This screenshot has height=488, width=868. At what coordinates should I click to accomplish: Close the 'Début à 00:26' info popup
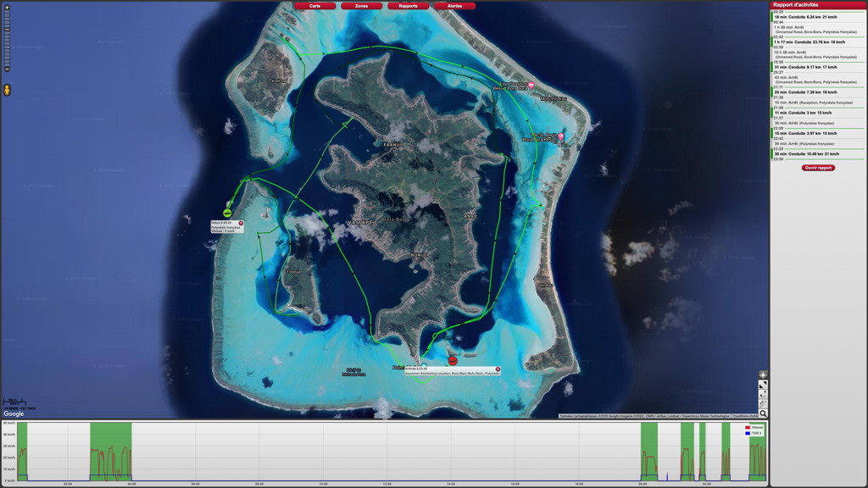[x=241, y=224]
